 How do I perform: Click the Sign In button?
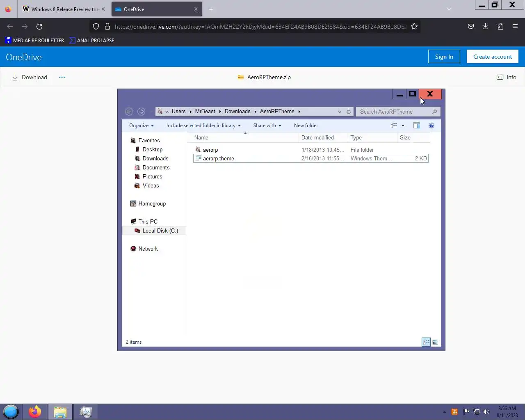pos(444,57)
